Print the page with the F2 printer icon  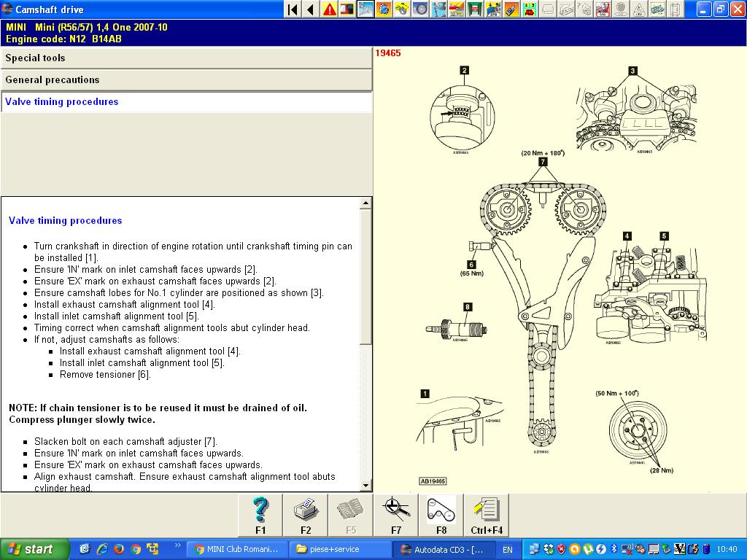tap(306, 514)
